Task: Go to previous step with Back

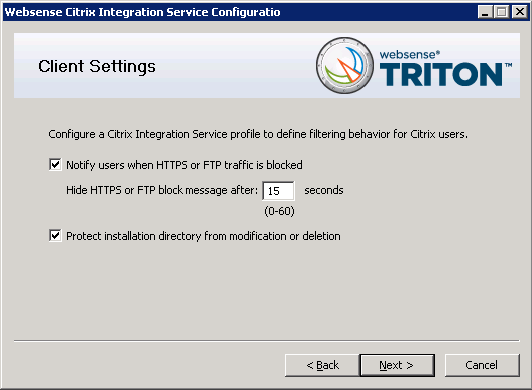Action: (322, 365)
